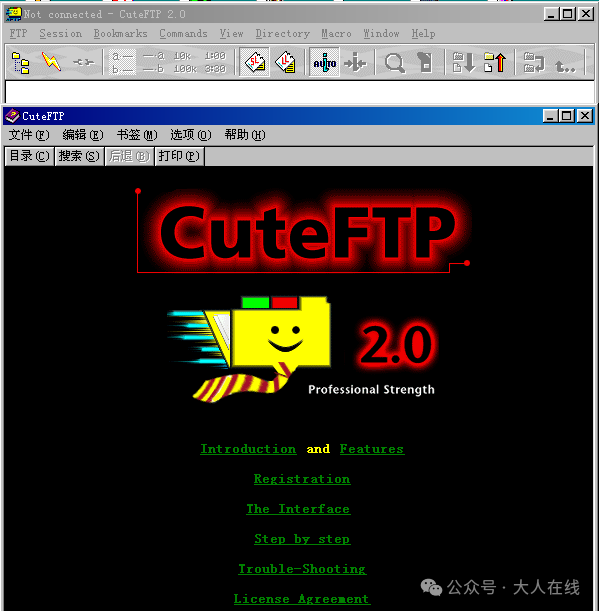The height and width of the screenshot is (611, 599).
Task: Maximize the main CuteFTP 2.0 window
Action: pyautogui.click(x=567, y=14)
